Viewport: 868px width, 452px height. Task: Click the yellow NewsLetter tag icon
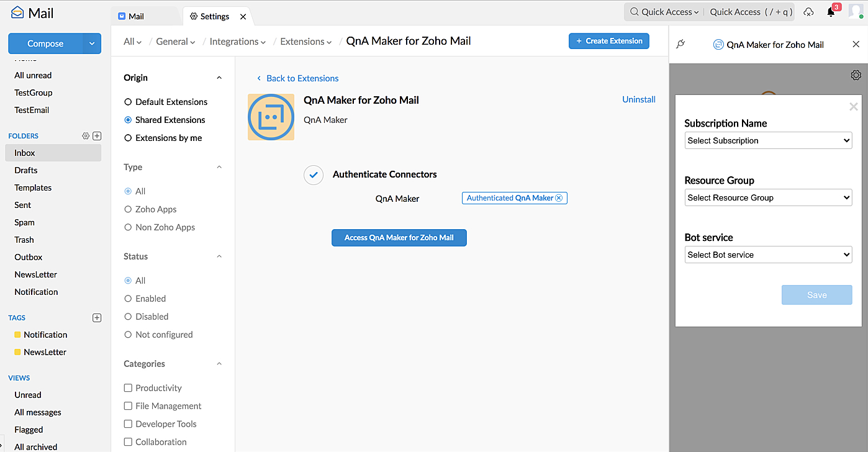click(x=17, y=352)
